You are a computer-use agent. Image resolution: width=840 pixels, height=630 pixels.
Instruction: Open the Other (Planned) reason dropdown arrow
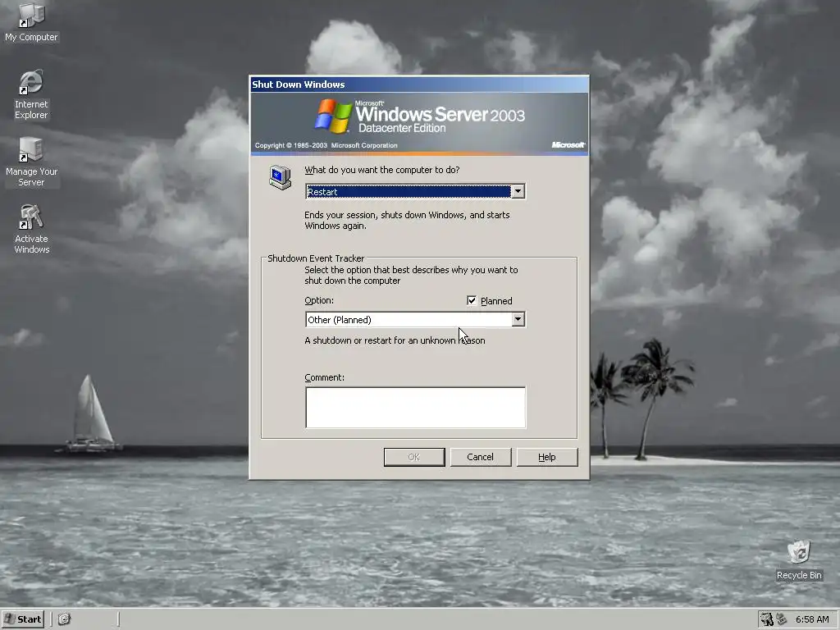[x=518, y=319]
